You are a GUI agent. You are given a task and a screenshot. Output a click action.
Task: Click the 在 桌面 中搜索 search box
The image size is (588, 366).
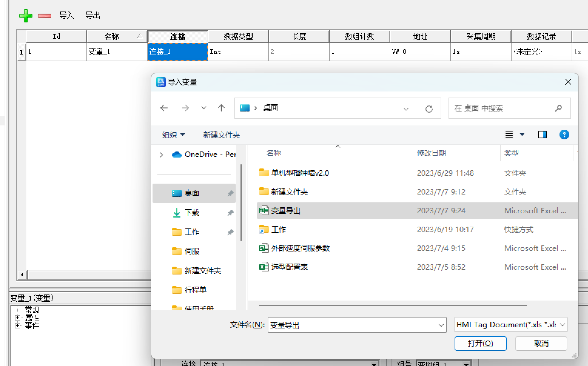click(x=509, y=108)
